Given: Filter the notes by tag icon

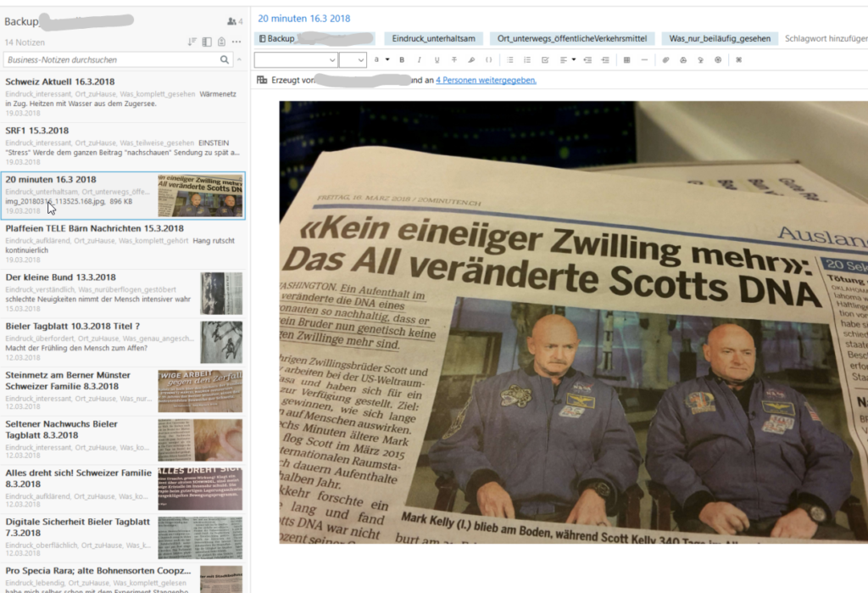Looking at the screenshot, I should point(221,42).
